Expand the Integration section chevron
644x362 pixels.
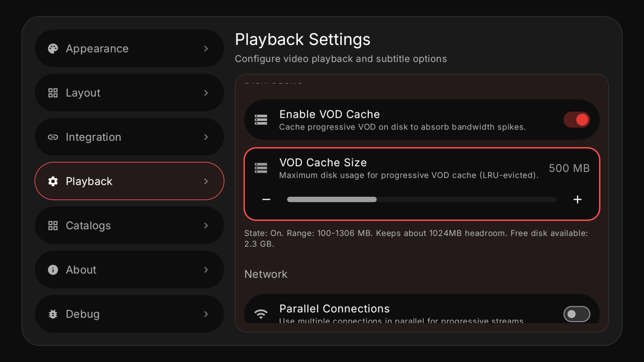coord(206,137)
